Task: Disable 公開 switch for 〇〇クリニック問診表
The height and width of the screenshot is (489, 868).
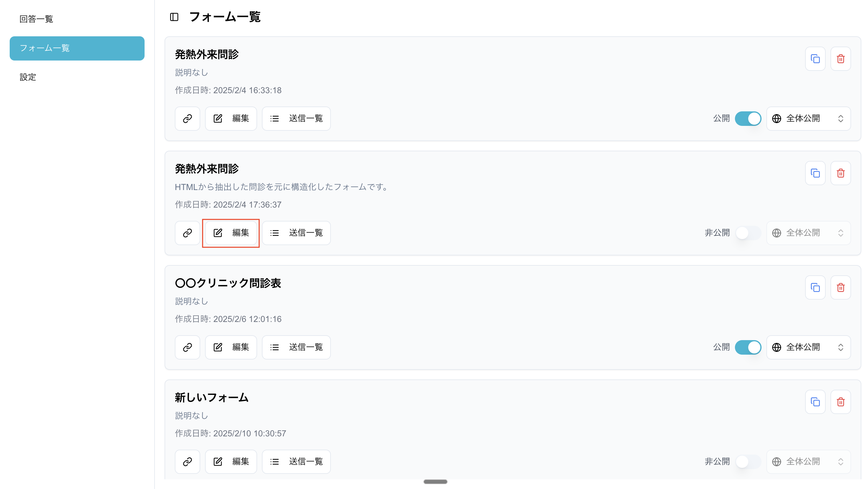Action: point(748,347)
